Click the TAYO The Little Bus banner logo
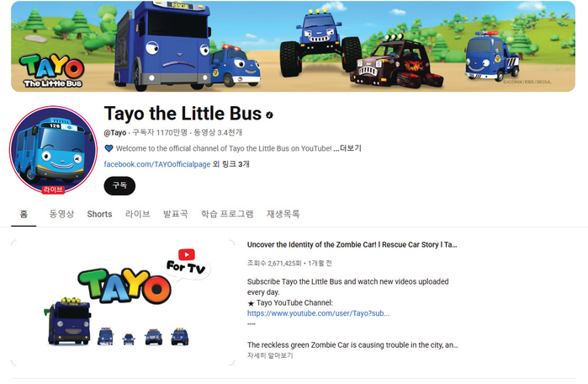The width and height of the screenshot is (588, 384). click(x=52, y=71)
